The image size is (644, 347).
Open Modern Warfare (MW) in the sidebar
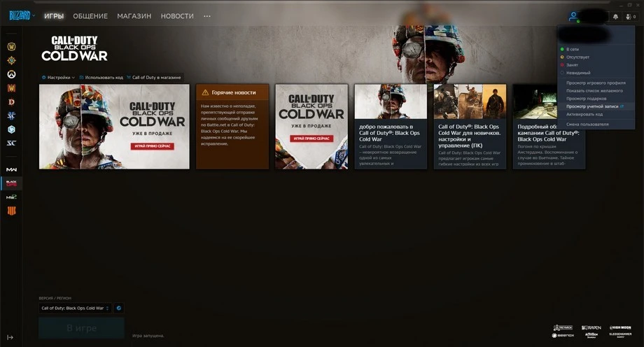[11, 169]
